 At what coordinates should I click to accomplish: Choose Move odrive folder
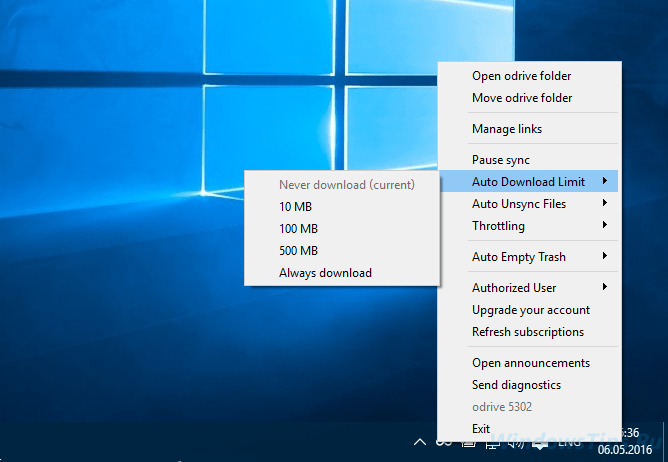528,98
